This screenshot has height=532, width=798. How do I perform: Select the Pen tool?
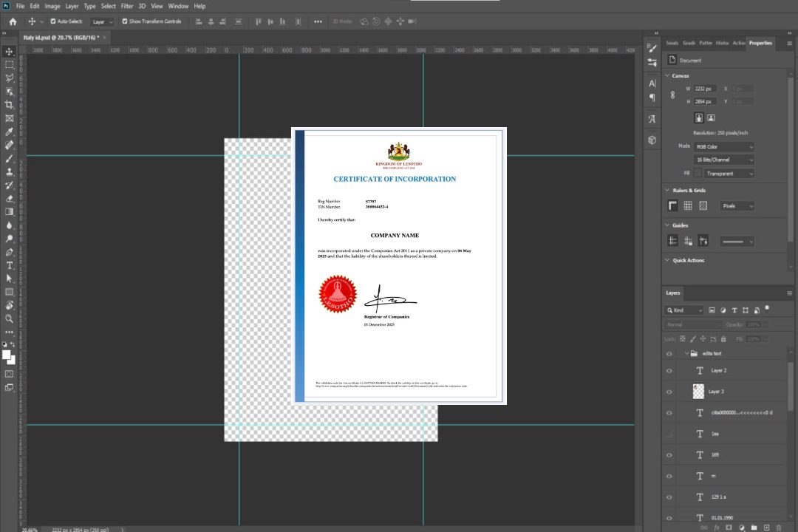click(9, 252)
